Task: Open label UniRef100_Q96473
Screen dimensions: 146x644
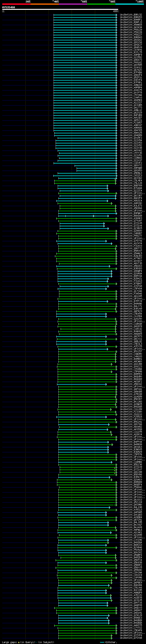Action: 131,60
